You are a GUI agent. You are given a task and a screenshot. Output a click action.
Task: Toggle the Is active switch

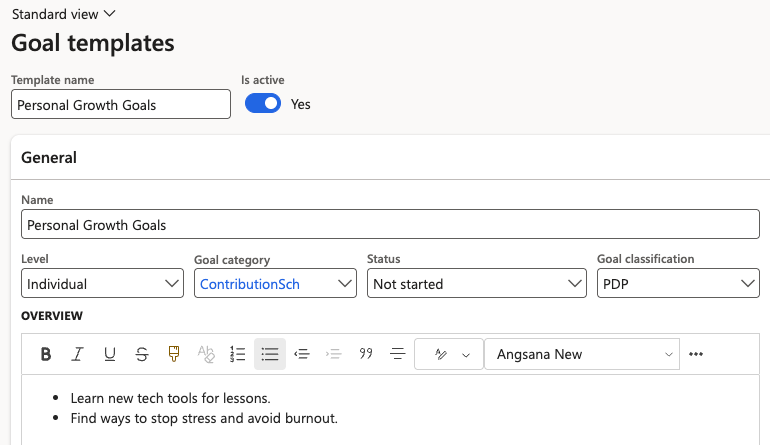(x=263, y=104)
